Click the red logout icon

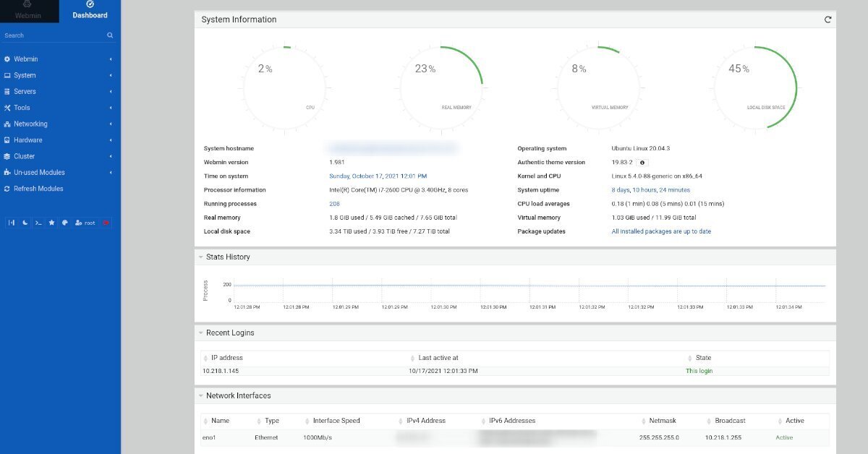tap(106, 223)
